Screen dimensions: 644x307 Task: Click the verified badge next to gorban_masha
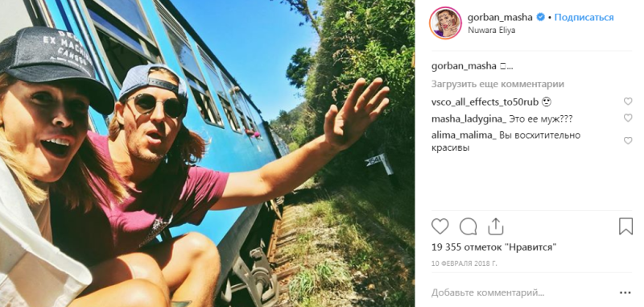[541, 17]
